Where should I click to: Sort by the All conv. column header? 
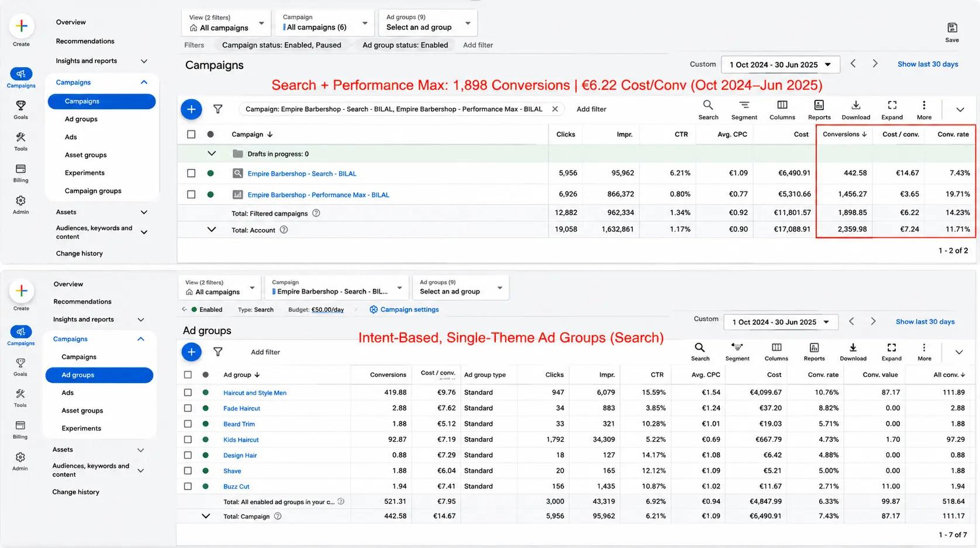[x=949, y=374]
